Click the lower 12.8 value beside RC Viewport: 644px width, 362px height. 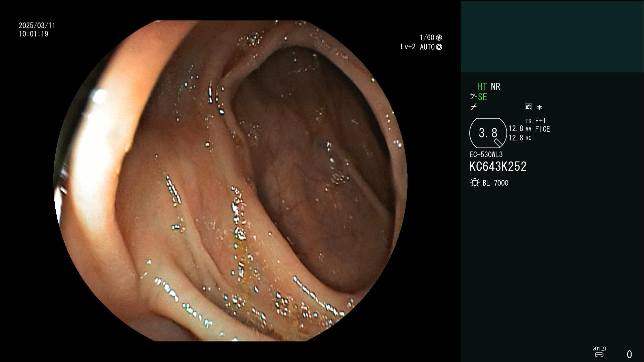pos(516,138)
